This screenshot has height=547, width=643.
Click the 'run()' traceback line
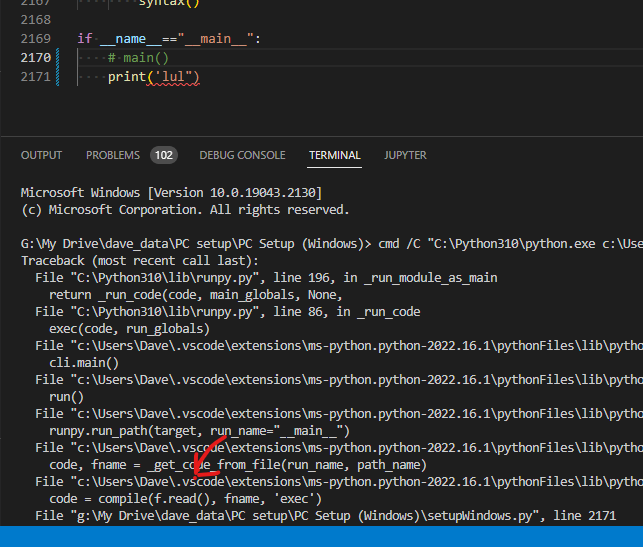point(66,397)
